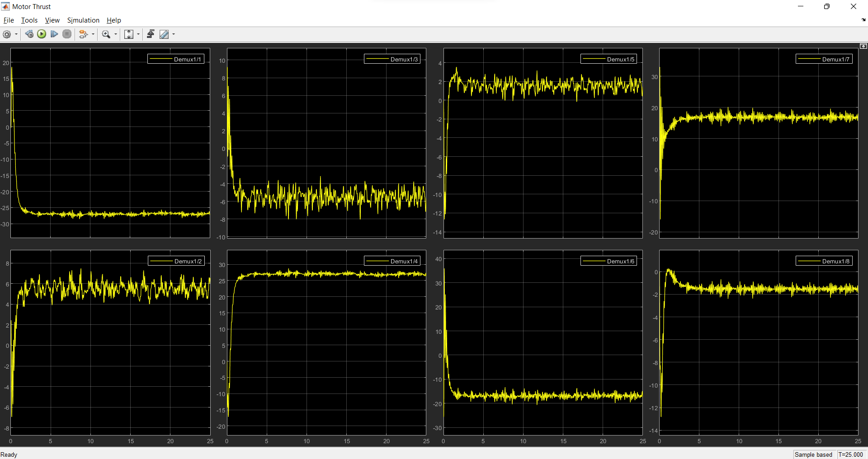
Task: Click the Demux1/6 legend entry
Action: [x=609, y=261]
